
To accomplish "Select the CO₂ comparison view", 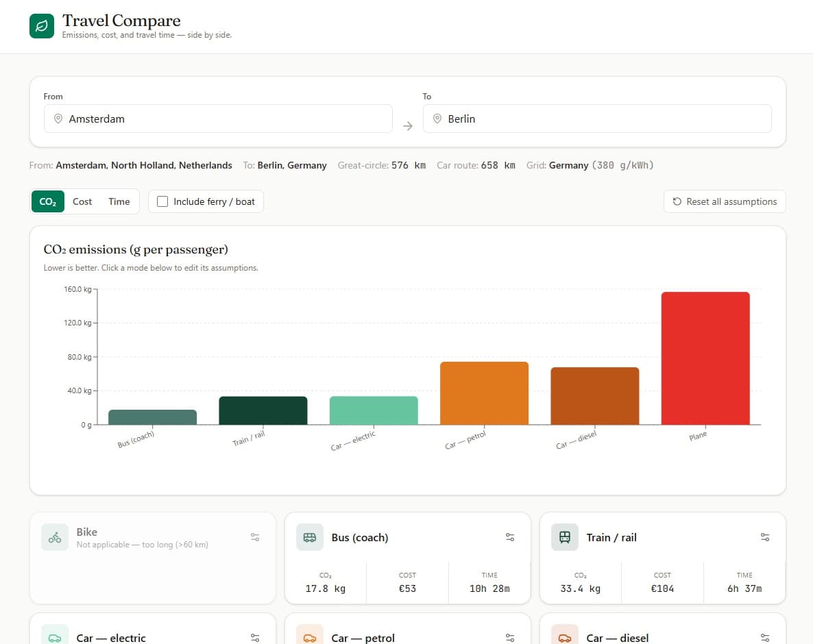I will (x=47, y=201).
